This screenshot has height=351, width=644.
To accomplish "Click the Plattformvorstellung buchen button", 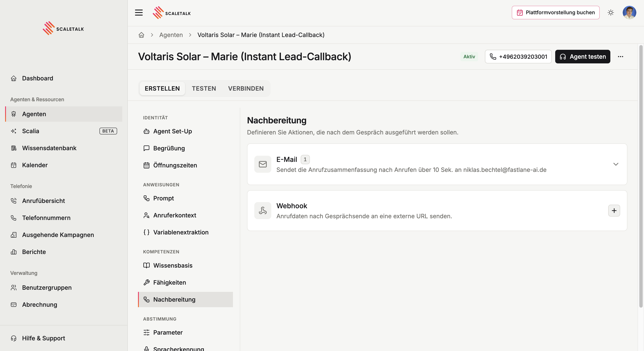I will point(555,13).
